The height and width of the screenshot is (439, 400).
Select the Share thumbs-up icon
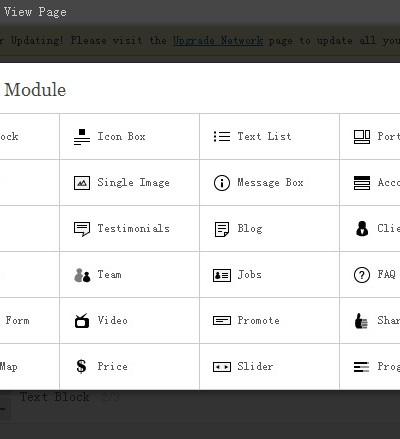361,321
